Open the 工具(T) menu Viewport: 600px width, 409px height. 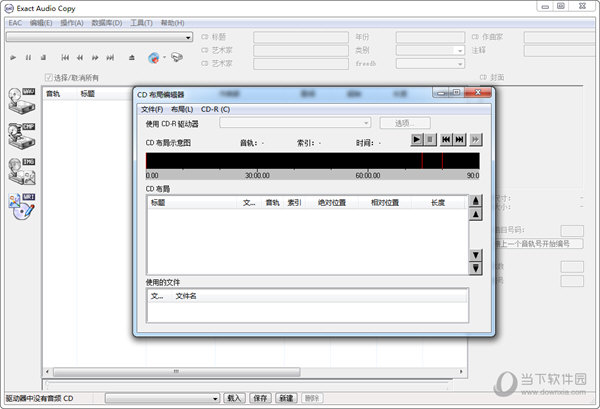141,23
